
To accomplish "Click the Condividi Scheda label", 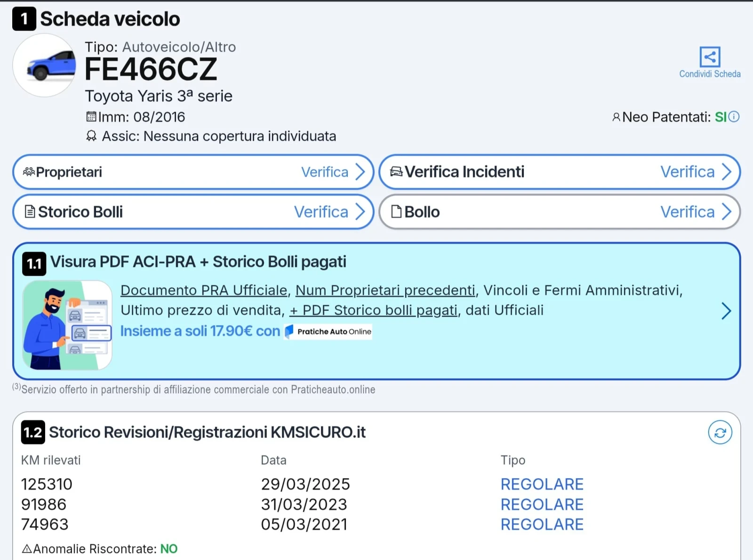I will pos(710,74).
